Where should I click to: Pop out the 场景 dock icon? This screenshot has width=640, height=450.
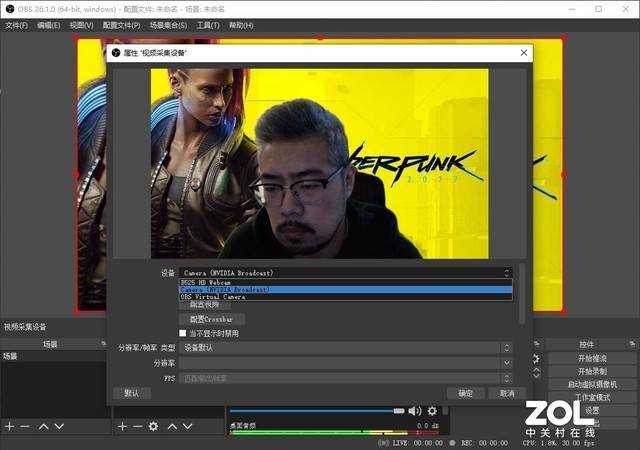tap(103, 344)
